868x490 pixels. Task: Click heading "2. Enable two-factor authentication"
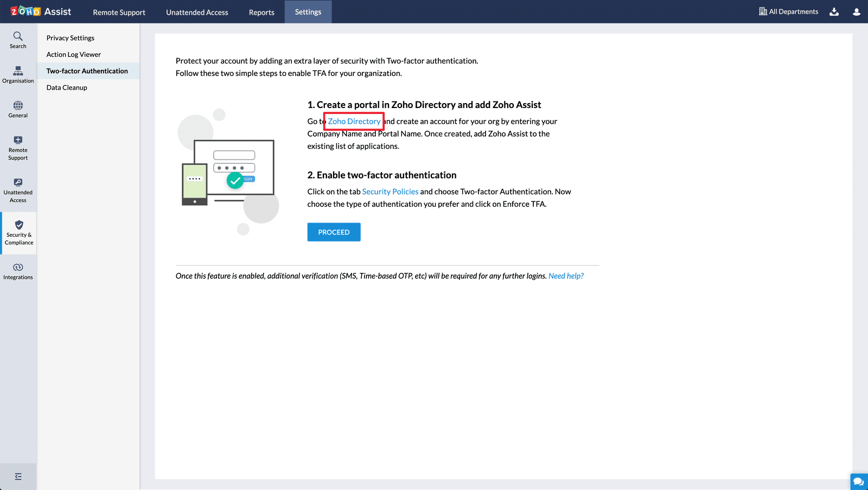click(382, 175)
